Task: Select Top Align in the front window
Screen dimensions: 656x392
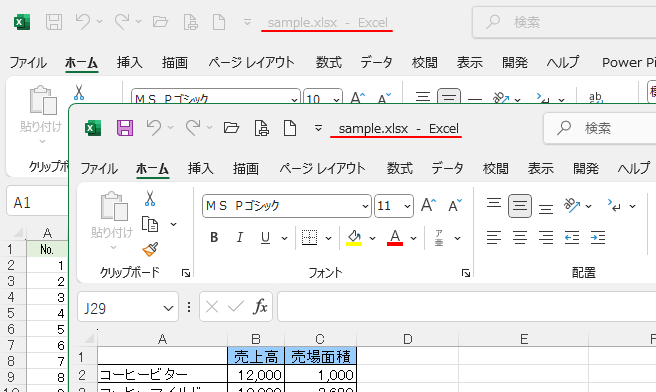Action: (x=494, y=205)
